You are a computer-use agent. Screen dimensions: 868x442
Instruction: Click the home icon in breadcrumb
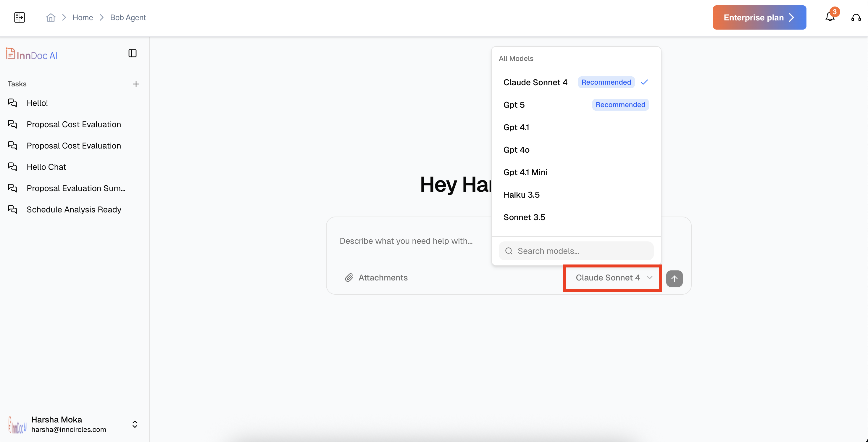coord(51,17)
